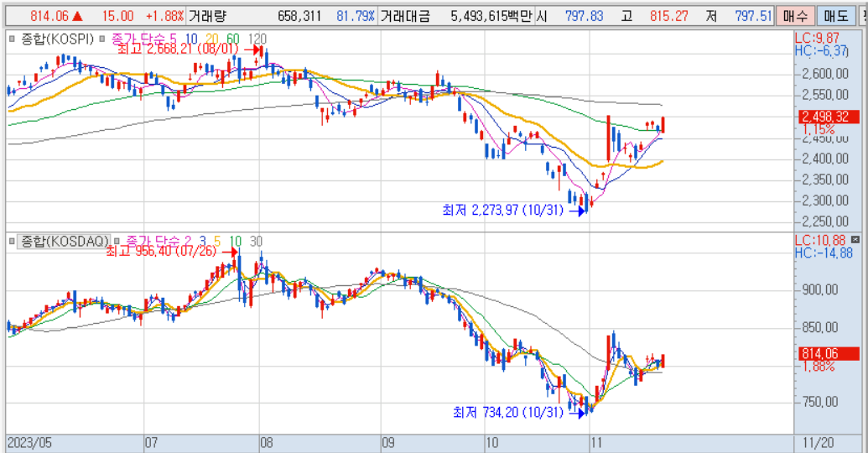Toggle the KOSPI moving average indicator square

coord(103,39)
